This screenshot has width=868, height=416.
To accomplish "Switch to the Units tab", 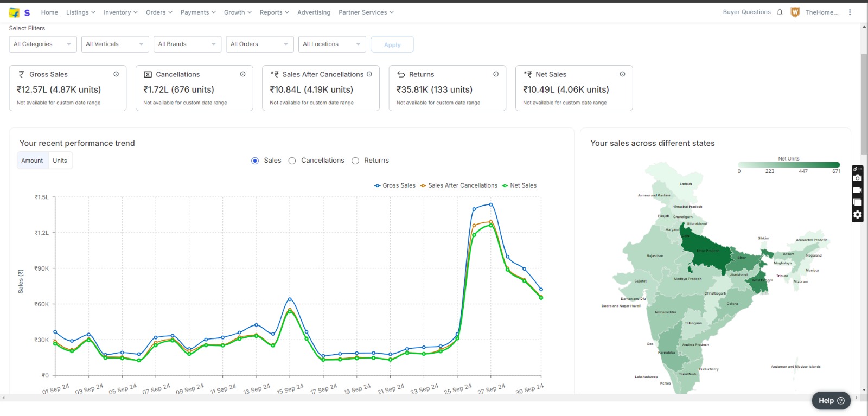I will (x=60, y=161).
